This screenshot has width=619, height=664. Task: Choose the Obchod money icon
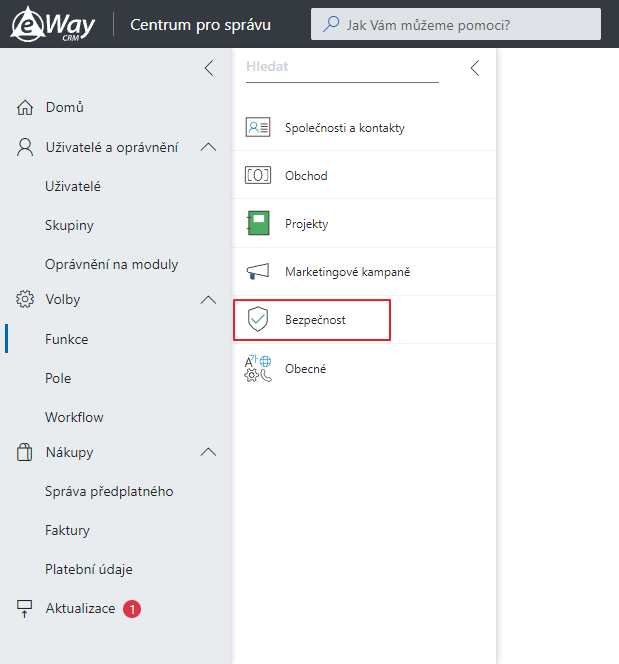(258, 175)
